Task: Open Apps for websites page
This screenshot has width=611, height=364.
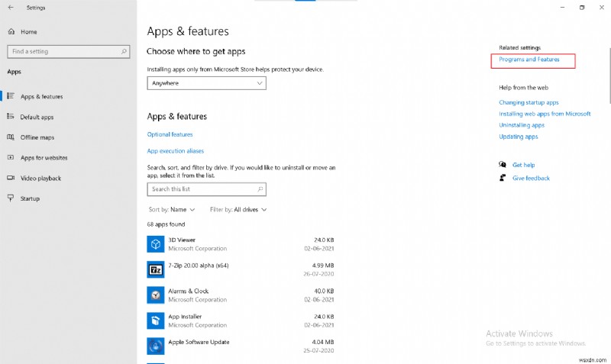Action: click(x=44, y=158)
